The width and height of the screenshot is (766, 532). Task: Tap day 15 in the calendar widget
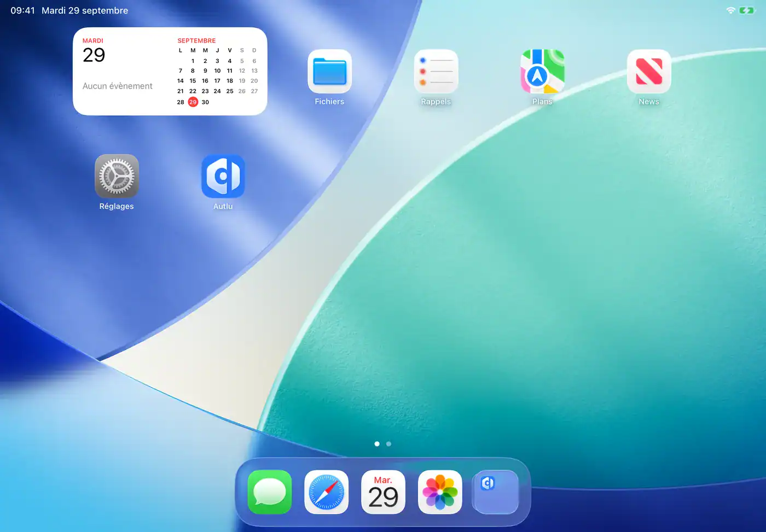pyautogui.click(x=193, y=81)
